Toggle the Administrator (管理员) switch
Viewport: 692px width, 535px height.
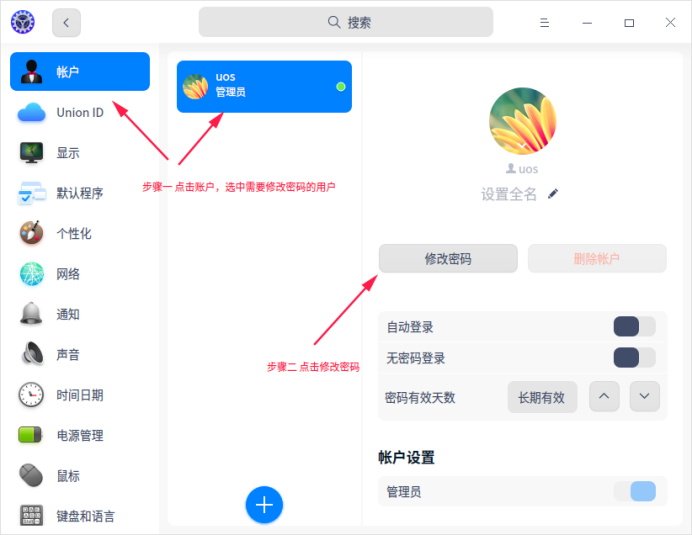tap(634, 491)
